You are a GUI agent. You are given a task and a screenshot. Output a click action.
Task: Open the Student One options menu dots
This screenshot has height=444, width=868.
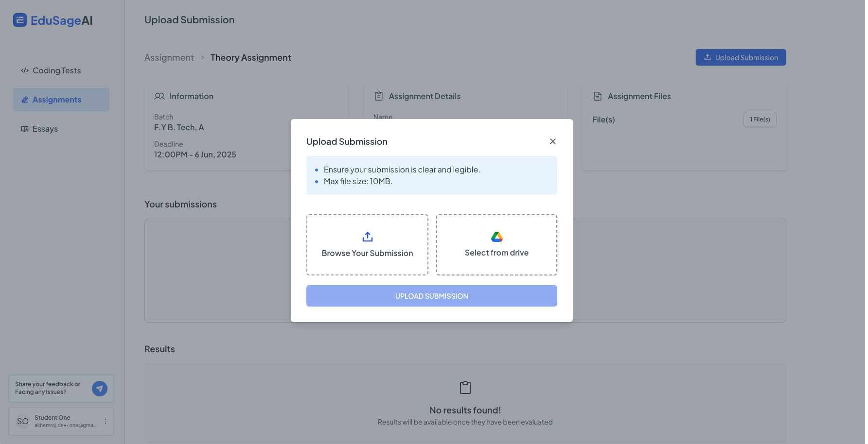106,421
